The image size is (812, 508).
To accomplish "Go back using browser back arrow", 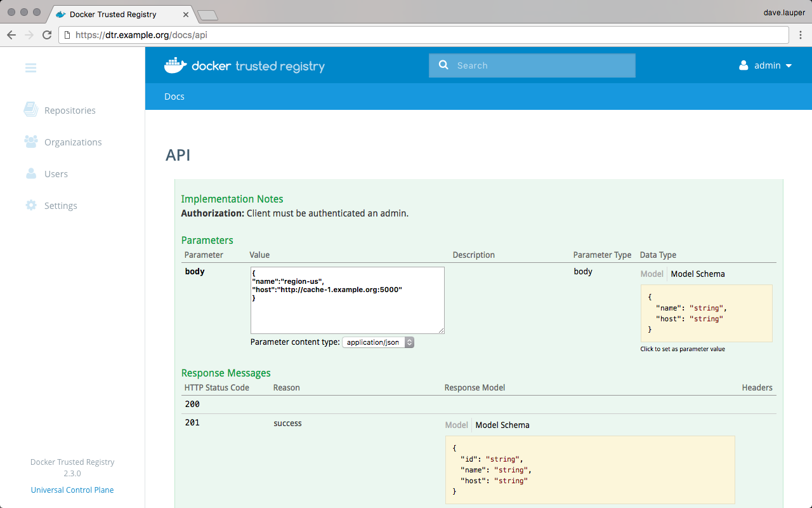I will (x=11, y=35).
